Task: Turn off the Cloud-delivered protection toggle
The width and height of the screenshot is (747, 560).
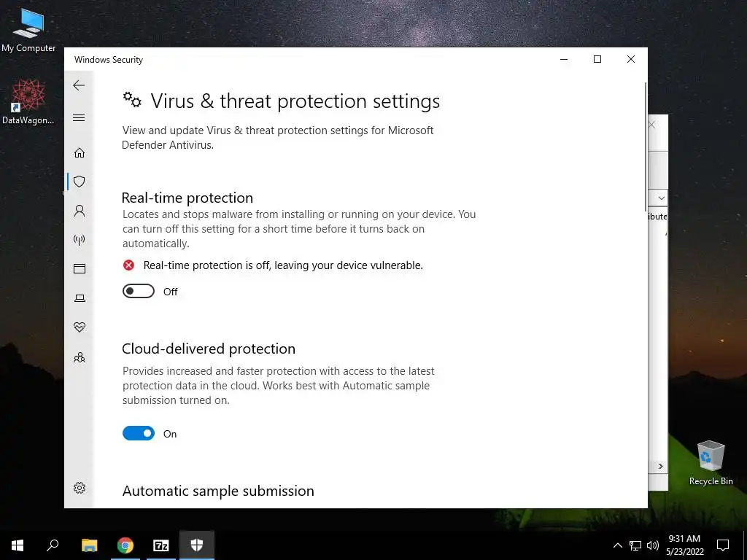Action: [139, 433]
